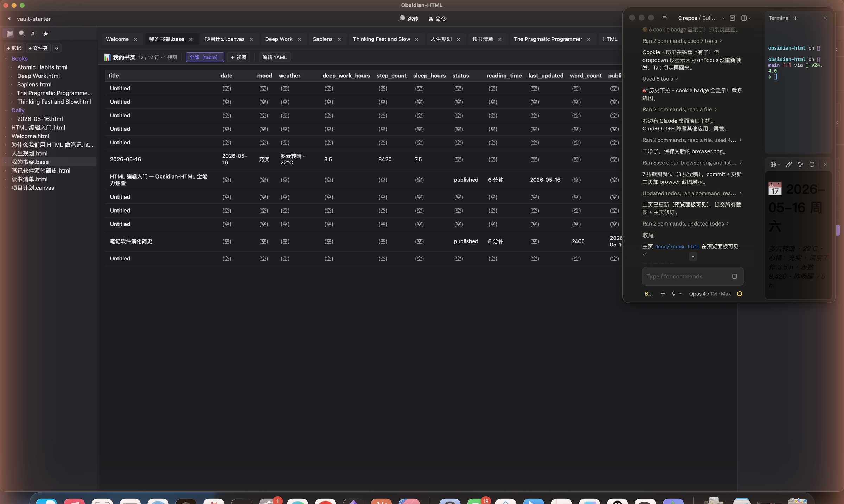
Task: Close the 我的书架.base tab
Action: 191,39
